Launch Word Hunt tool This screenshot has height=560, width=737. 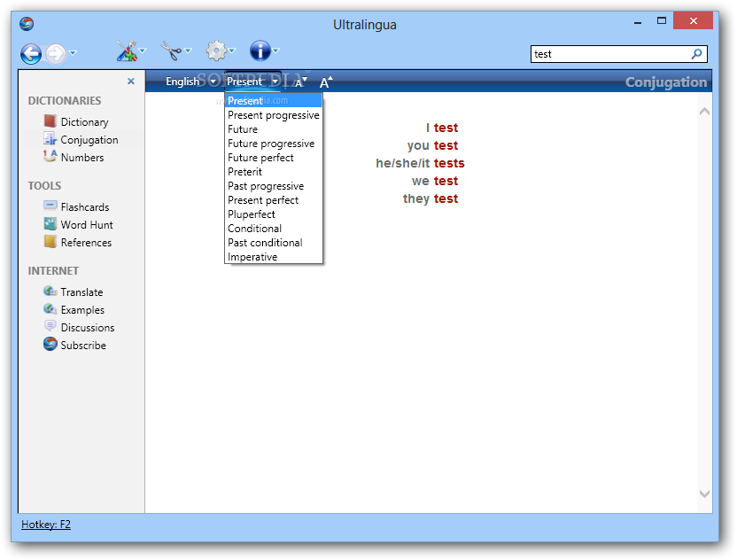pyautogui.click(x=87, y=225)
